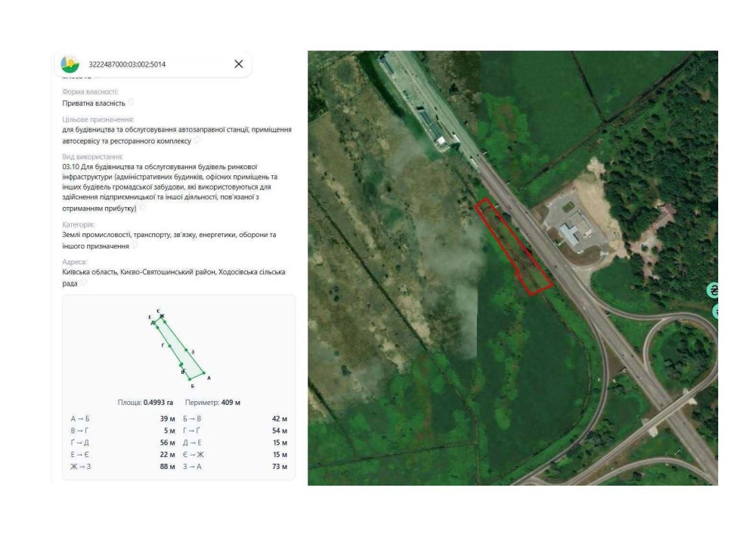Click the 'Периметр: 409 м' value
Viewport: 756px width, 534px height.
click(212, 403)
